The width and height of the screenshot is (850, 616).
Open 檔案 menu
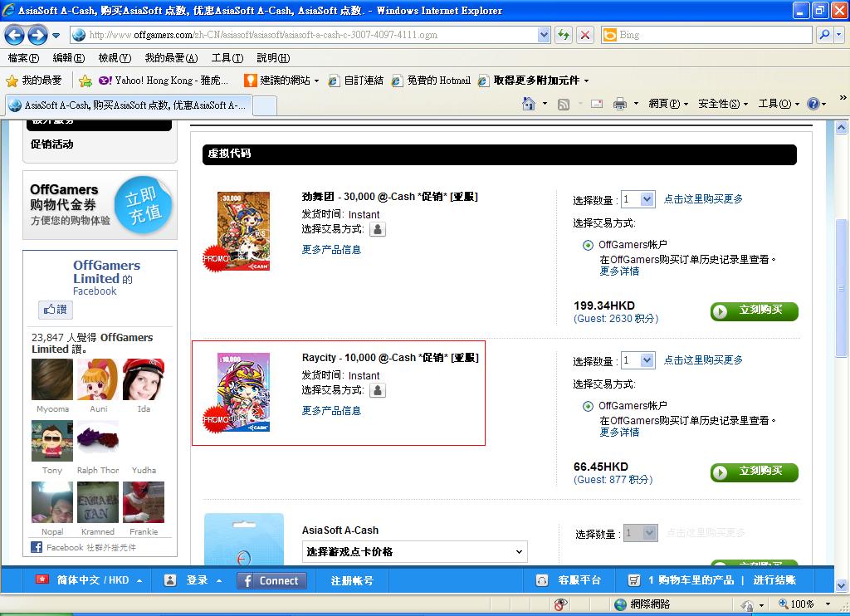23,58
